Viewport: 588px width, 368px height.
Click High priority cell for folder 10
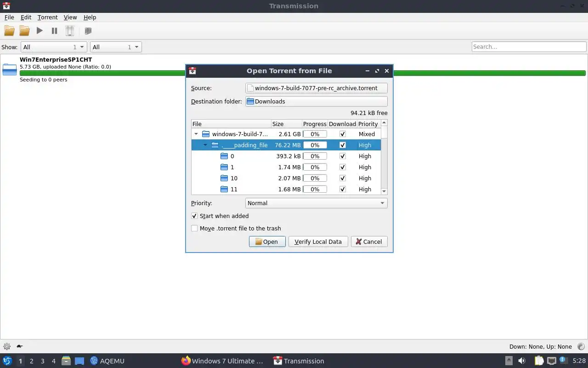[x=365, y=178]
